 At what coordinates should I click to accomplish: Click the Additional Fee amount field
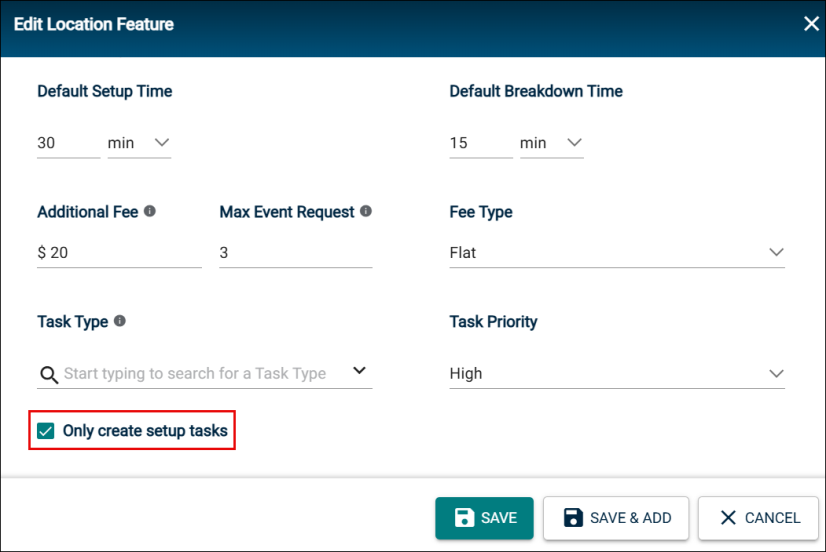(x=119, y=252)
